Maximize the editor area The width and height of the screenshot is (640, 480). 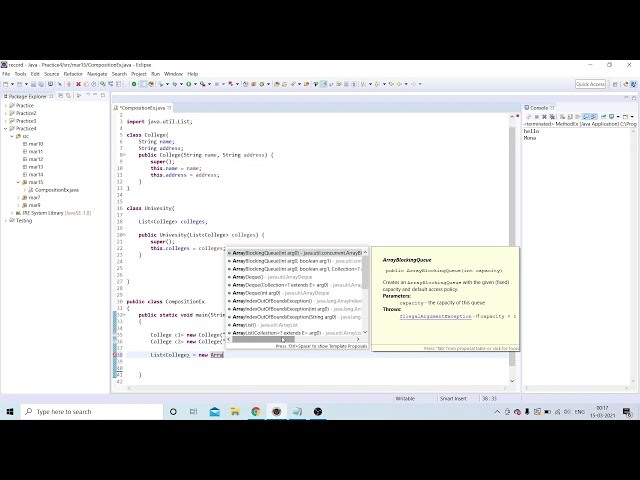(634, 98)
